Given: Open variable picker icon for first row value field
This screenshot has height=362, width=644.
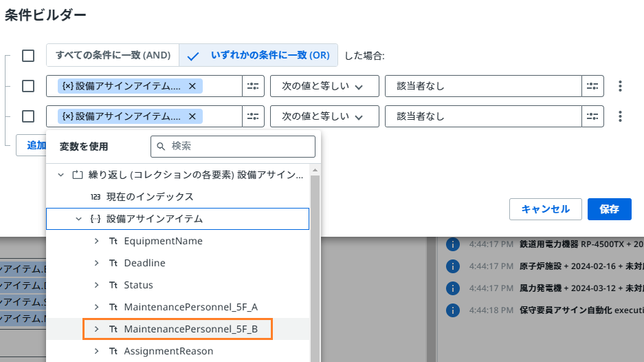Looking at the screenshot, I should 592,86.
